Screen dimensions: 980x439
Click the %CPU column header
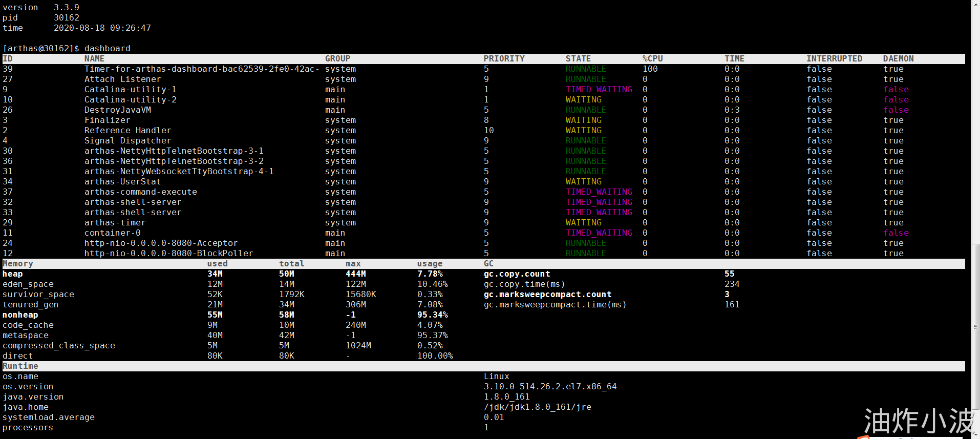(653, 59)
